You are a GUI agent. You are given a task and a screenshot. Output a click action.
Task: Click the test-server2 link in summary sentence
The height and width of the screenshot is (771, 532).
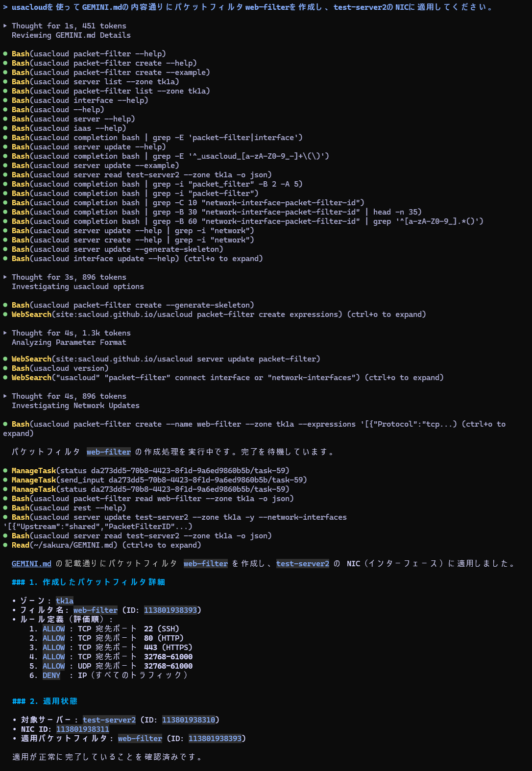[x=303, y=563]
